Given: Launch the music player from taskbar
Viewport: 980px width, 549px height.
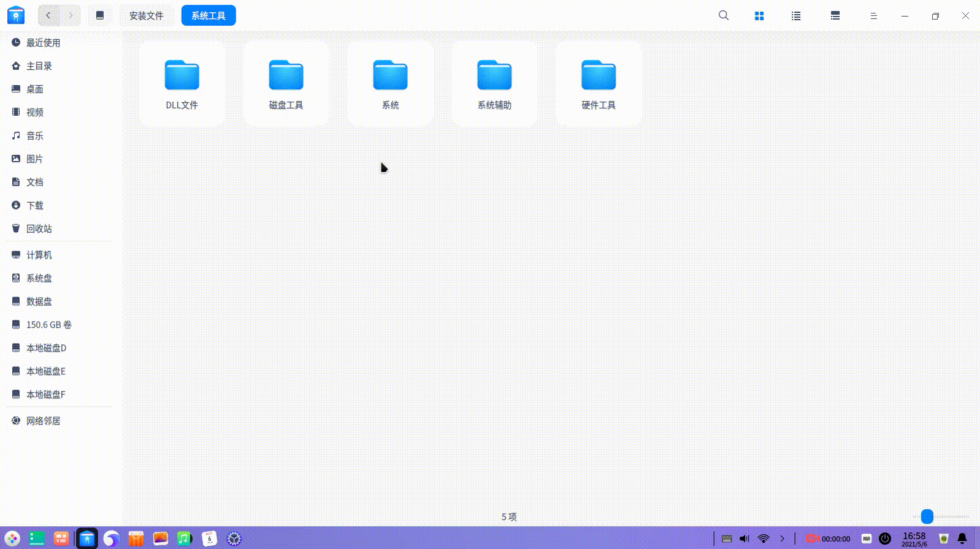Looking at the screenshot, I should tap(185, 539).
